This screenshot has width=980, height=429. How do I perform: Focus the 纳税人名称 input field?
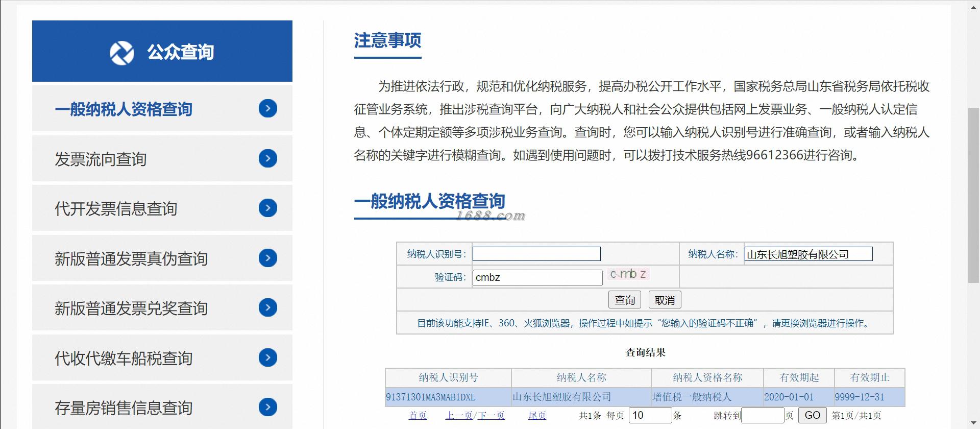808,254
